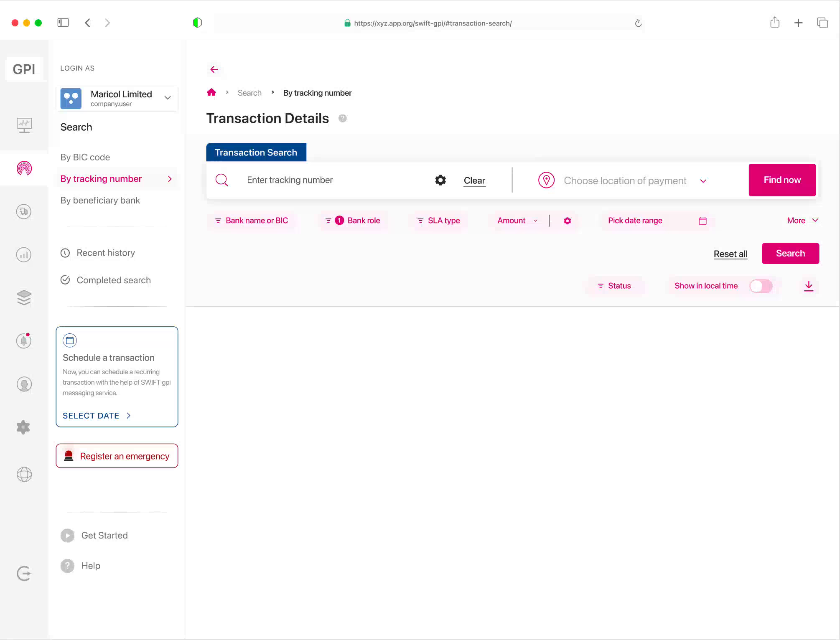The image size is (840, 640).
Task: Select the dashboard monitor icon in sidebar
Action: (24, 125)
